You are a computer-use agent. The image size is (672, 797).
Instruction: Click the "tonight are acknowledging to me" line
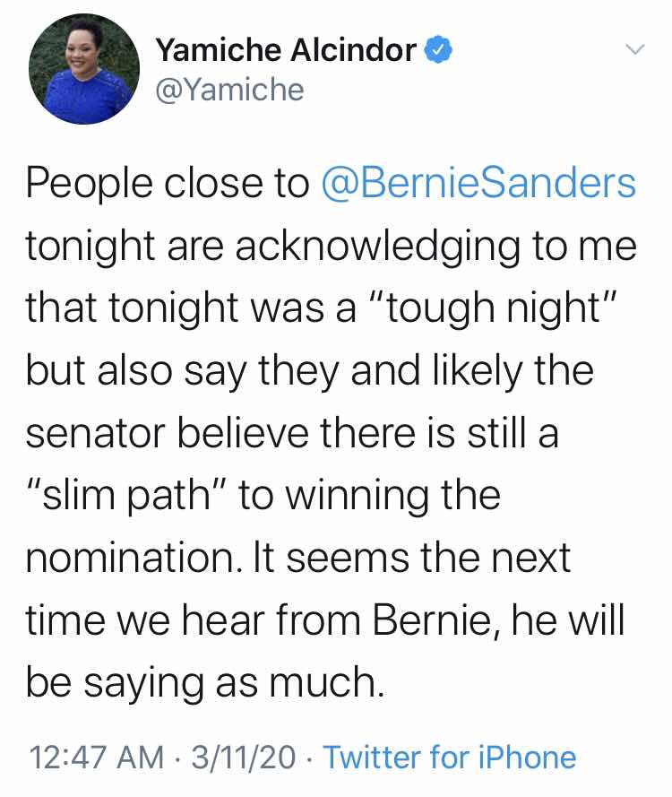[332, 247]
